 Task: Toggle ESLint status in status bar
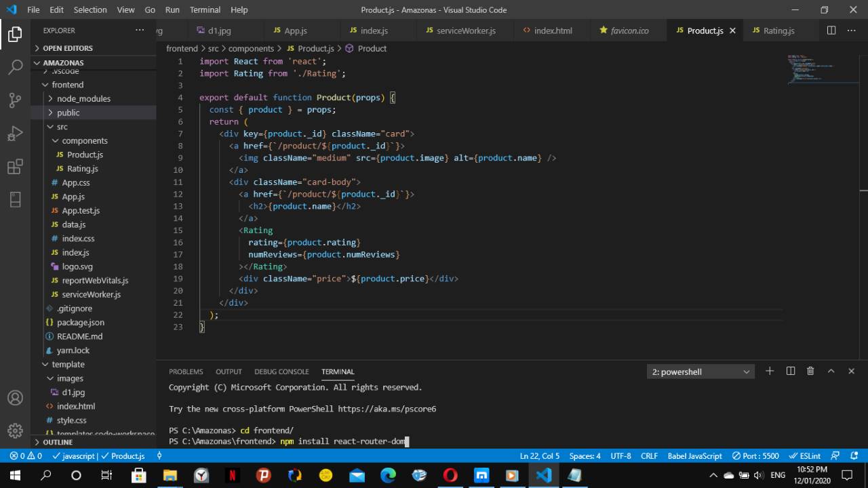(805, 456)
